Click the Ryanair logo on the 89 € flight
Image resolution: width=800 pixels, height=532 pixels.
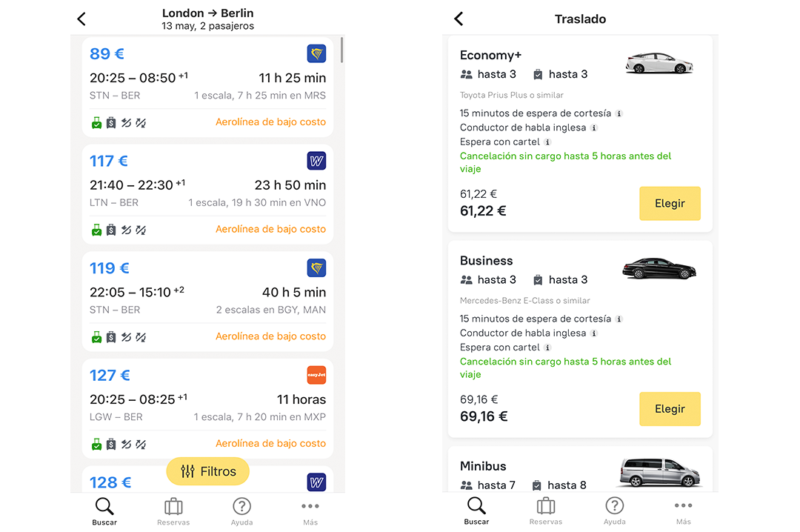(316, 54)
